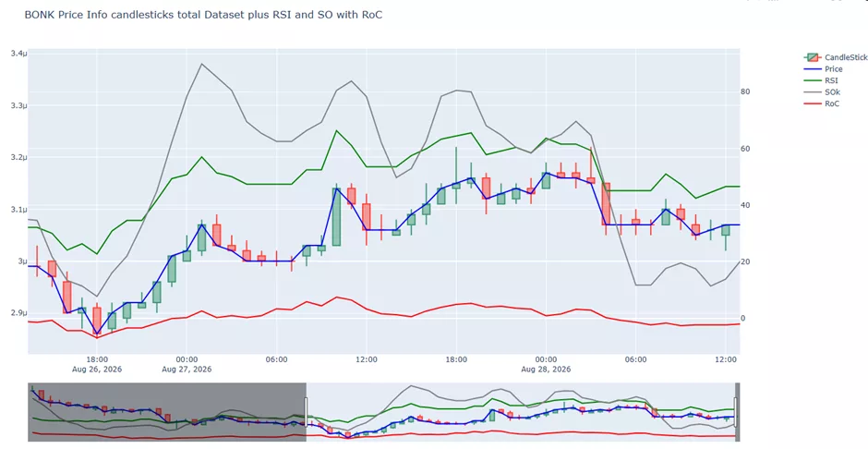The height and width of the screenshot is (449, 868).
Task: Click the chart title 'BONK Price Info candlesticks'
Action: [203, 16]
